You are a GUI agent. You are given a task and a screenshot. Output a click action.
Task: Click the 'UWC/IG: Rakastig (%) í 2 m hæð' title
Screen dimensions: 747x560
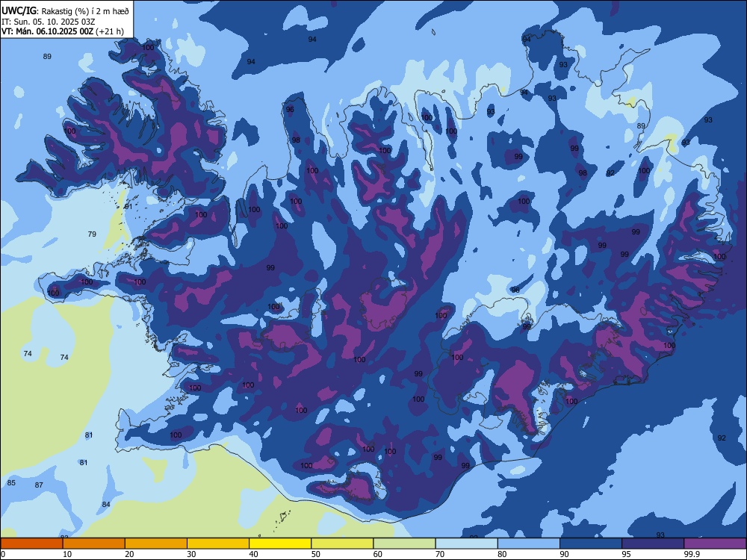coord(65,10)
